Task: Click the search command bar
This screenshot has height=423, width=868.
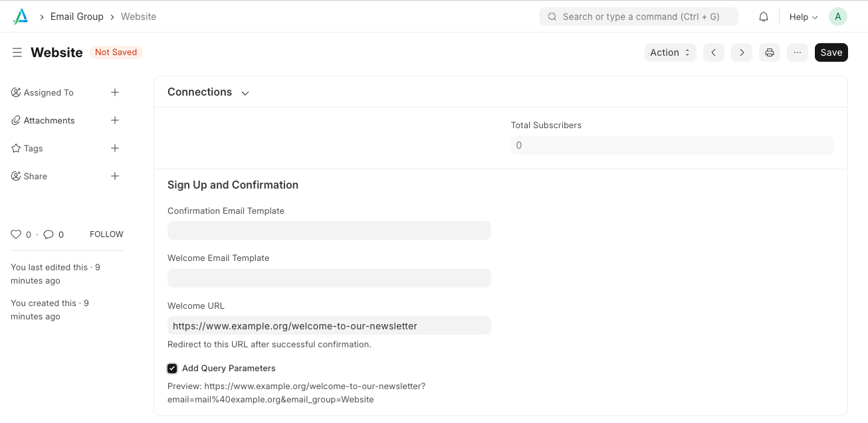Action: point(638,17)
